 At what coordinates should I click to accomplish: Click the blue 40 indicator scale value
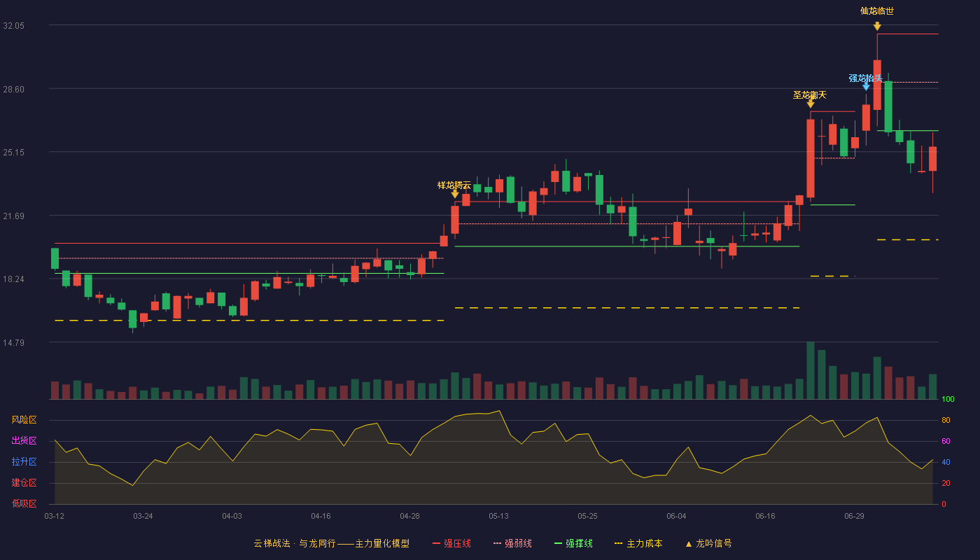(945, 462)
